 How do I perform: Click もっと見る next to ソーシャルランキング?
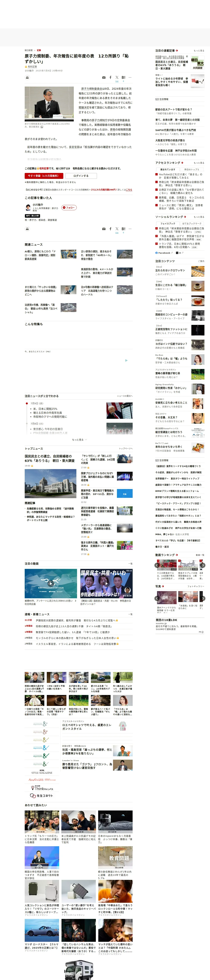(199, 217)
